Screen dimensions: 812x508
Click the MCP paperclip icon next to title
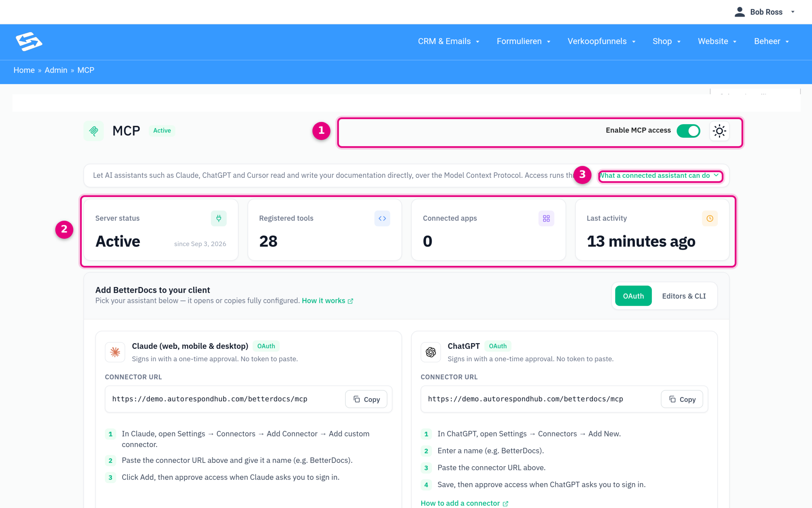pos(94,131)
